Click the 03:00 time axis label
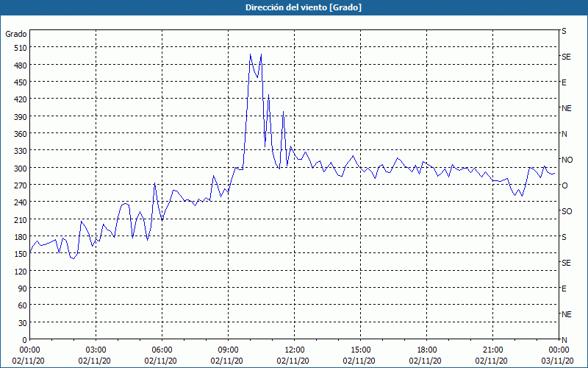Screen dimensions: 588x368 pyautogui.click(x=96, y=350)
